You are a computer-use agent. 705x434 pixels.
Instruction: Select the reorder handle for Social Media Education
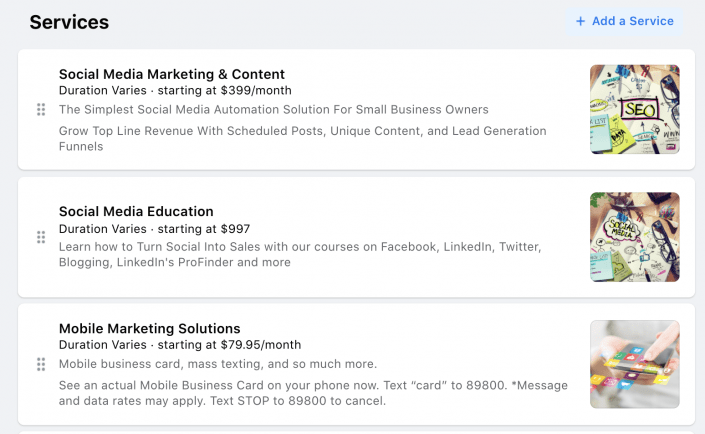[41, 237]
